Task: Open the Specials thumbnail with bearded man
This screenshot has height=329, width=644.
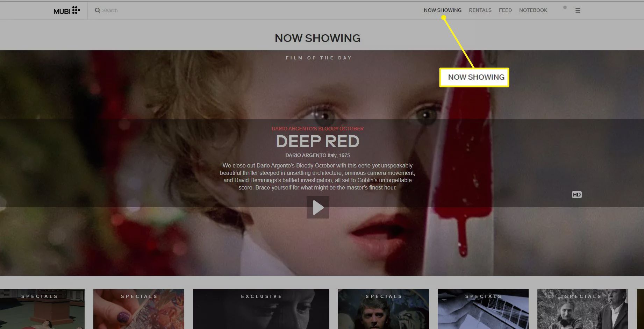Action: pyautogui.click(x=384, y=309)
